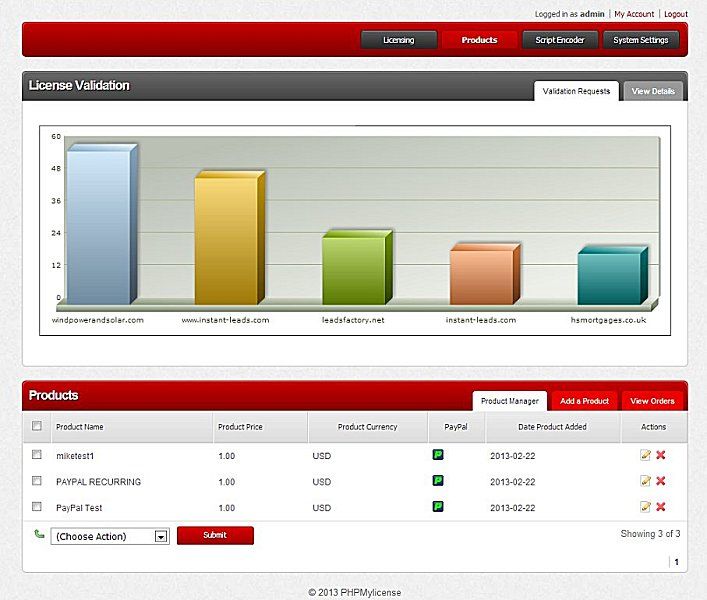707x600 pixels.
Task: Delete PAYPAL RECURRING with red X icon
Action: pyautogui.click(x=661, y=481)
